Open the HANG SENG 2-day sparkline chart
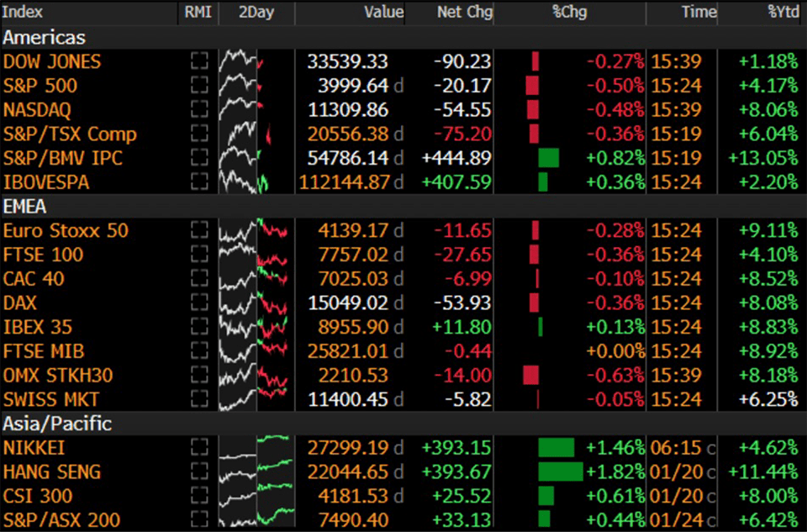 256,471
